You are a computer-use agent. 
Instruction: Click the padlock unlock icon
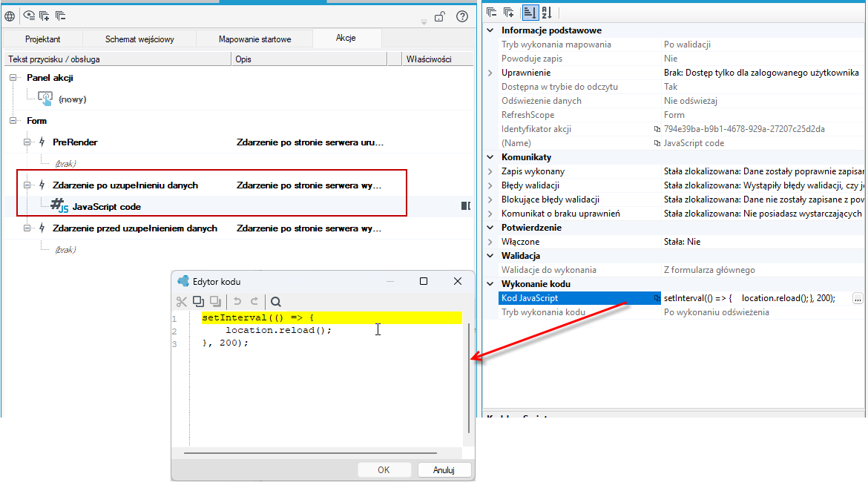click(440, 16)
